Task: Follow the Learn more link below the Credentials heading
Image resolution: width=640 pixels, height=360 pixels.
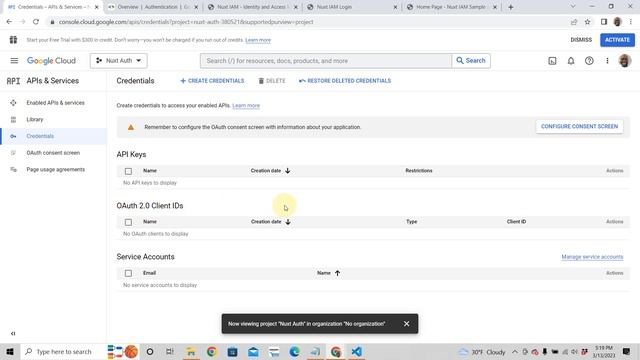Action: click(246, 106)
